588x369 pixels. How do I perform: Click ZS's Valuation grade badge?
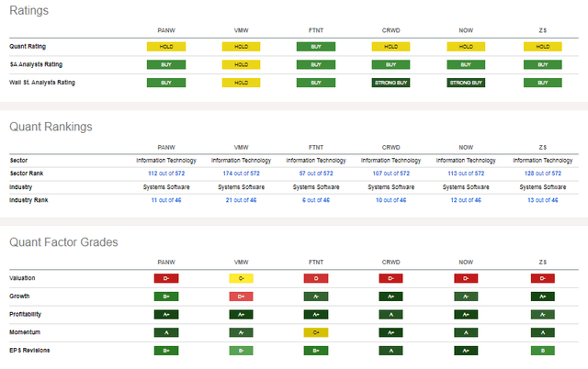[543, 278]
